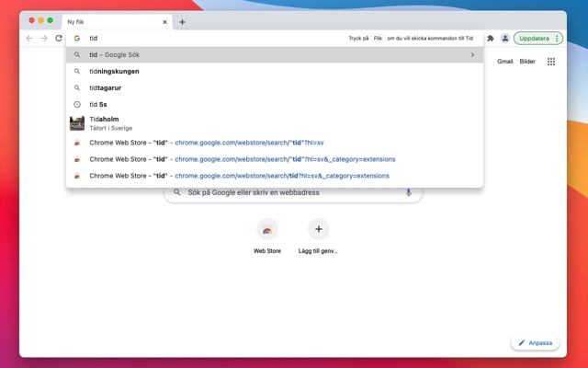
Task: Click the search icon beside tidningskungen
Action: tap(77, 72)
